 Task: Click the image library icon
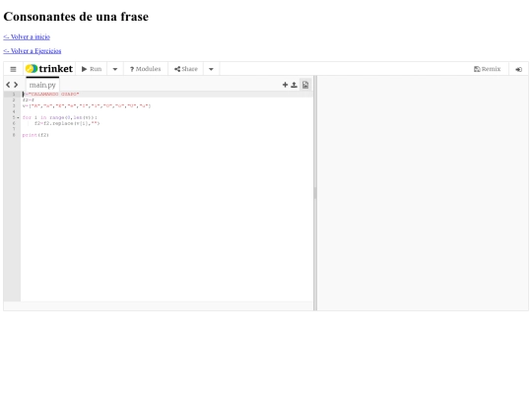pyautogui.click(x=305, y=85)
